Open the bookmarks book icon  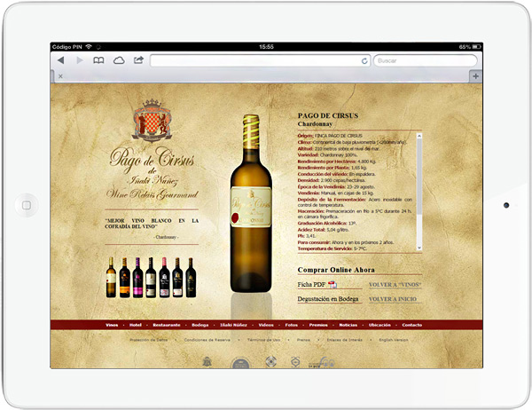[98, 60]
